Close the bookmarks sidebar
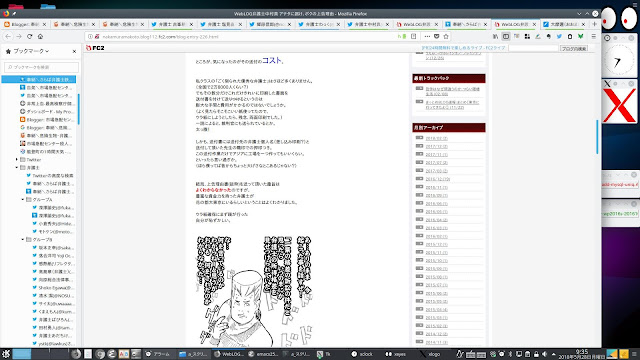Screen dimensions: 640x360 (x=74, y=51)
